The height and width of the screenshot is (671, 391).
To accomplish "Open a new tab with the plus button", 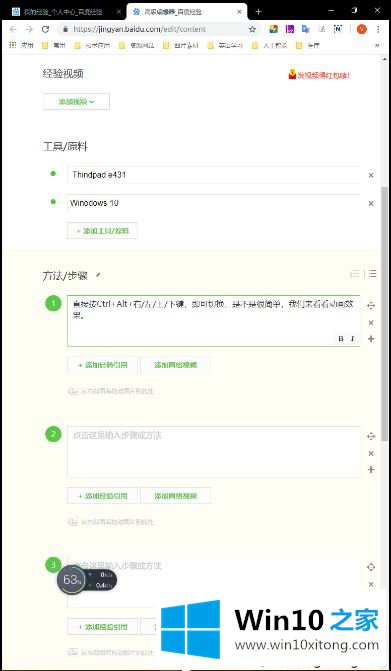I will point(258,12).
